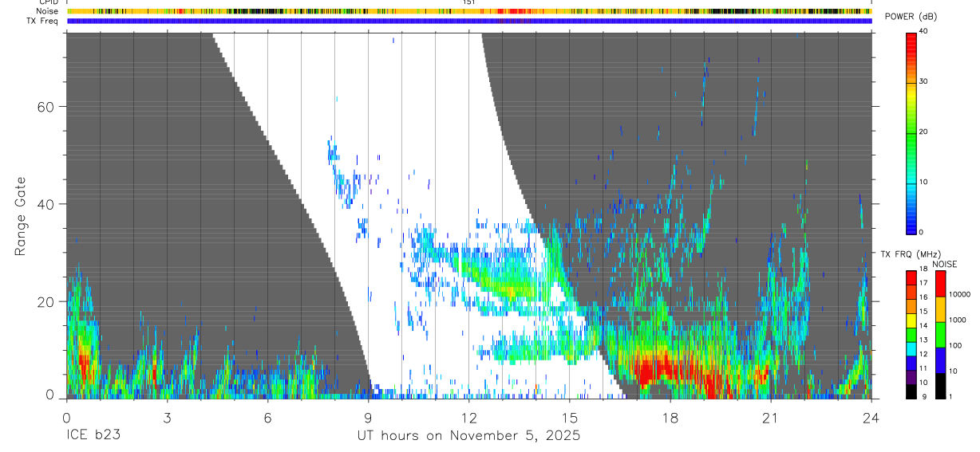Click the ICE b23 radar label
This screenshot has height=452, width=980.
coord(94,436)
